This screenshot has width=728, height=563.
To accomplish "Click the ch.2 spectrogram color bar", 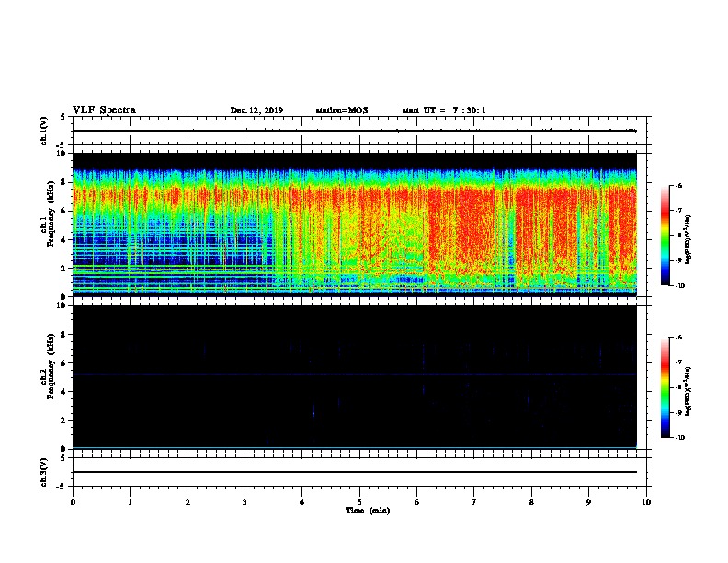I will [x=665, y=387].
